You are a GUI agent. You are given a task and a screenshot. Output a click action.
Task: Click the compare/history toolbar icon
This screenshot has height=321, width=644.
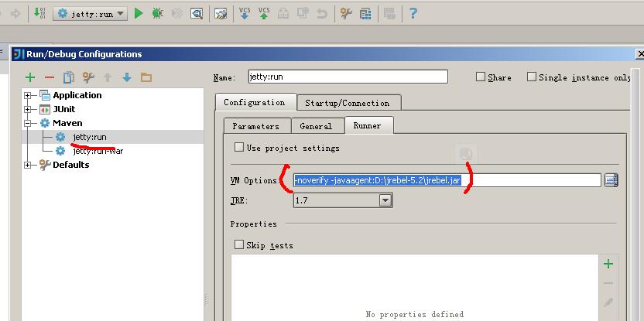303,14
